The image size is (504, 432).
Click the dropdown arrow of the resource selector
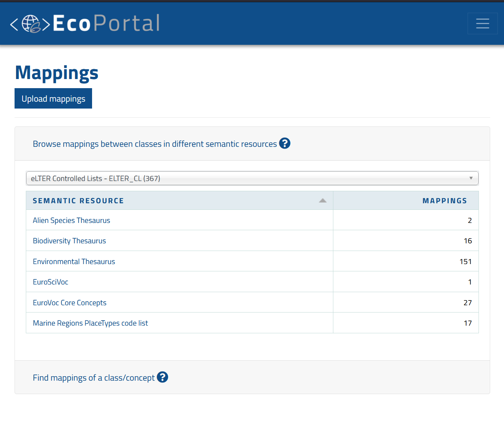point(471,178)
